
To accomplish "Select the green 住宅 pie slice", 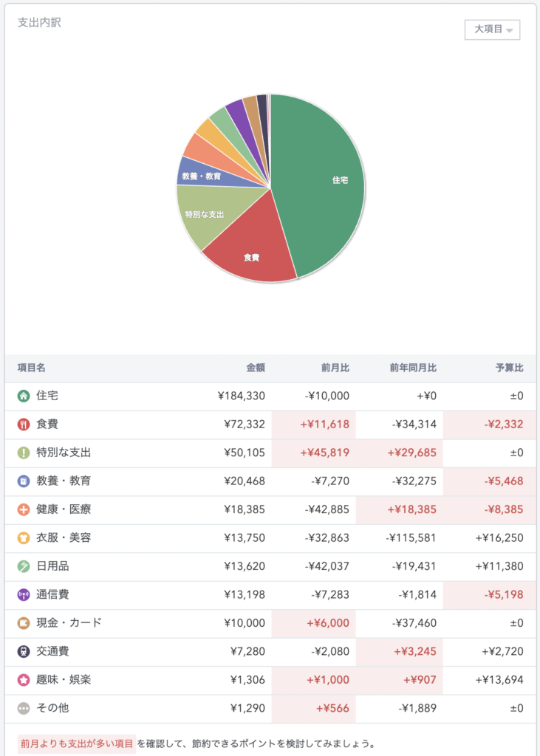I will pyautogui.click(x=325, y=185).
